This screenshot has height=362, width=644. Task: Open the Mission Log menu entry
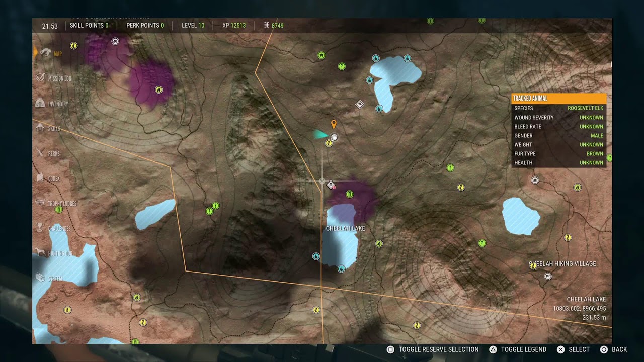pyautogui.click(x=53, y=78)
